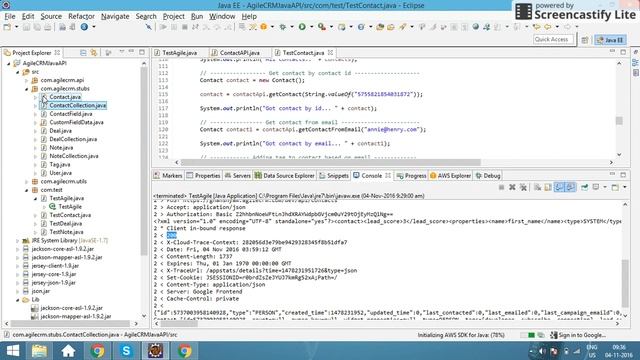Click the Save toolbar icon
Image resolution: width=640 pixels, height=360 pixels.
(26, 27)
